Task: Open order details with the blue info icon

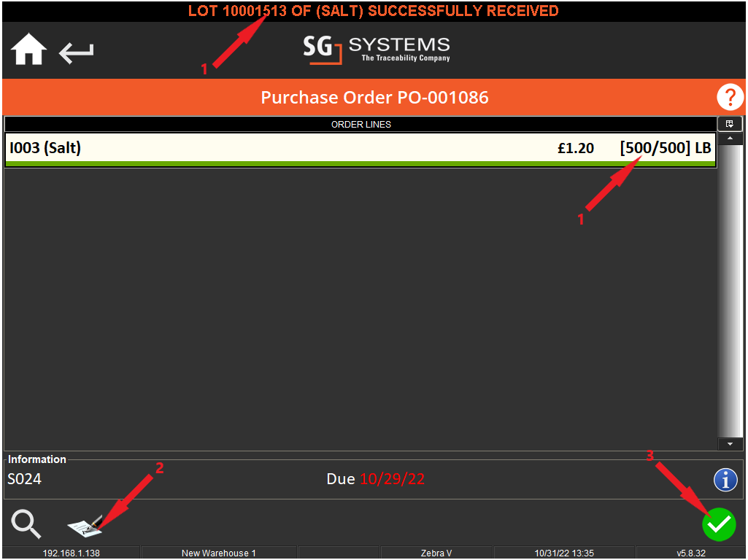Action: click(725, 480)
